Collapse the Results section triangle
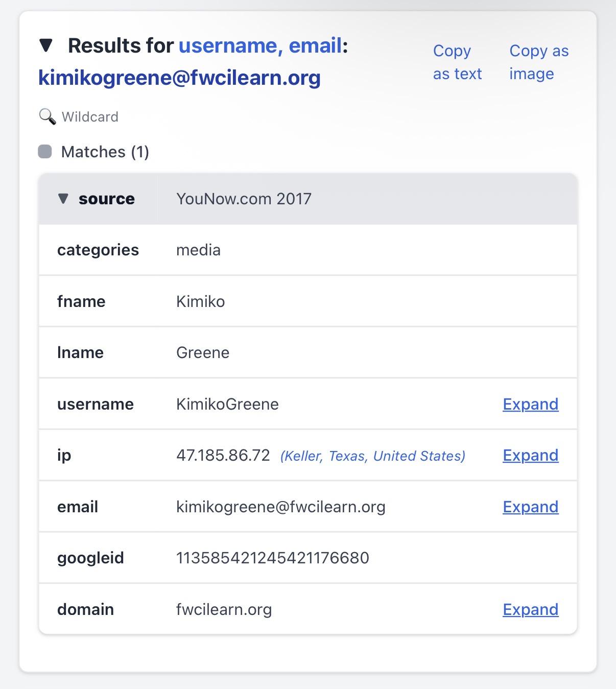Viewport: 616px width, 689px height. tap(46, 45)
